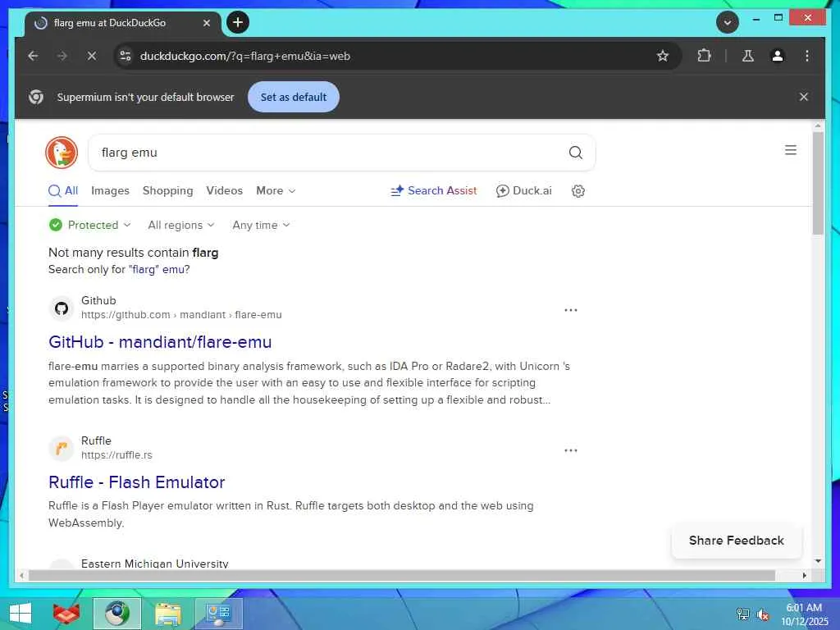Screen dimensions: 840x630
Task: Select the All results tab
Action: 63,190
